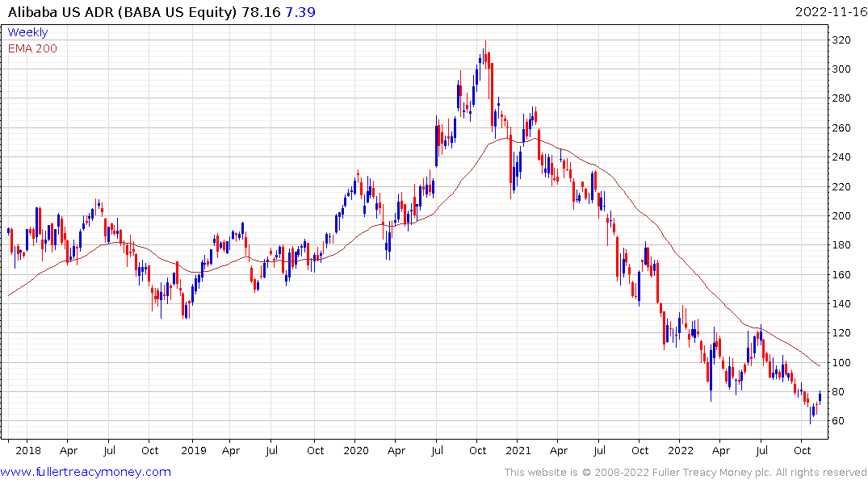The height and width of the screenshot is (484, 868).
Task: Select the 240 price axis label
Action: click(841, 157)
